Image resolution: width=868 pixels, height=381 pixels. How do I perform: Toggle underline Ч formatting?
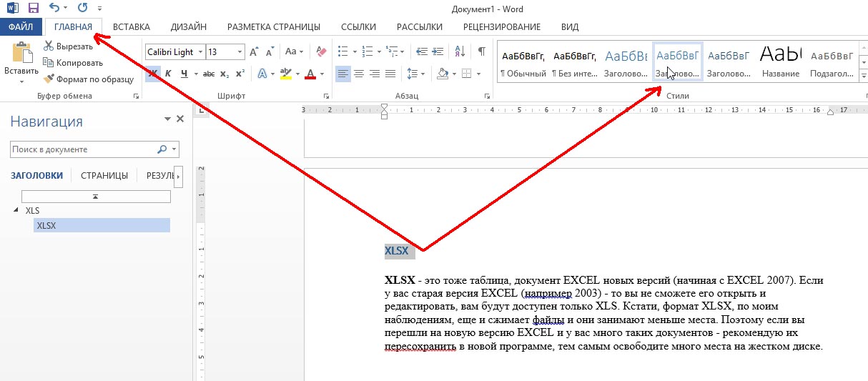tap(184, 73)
